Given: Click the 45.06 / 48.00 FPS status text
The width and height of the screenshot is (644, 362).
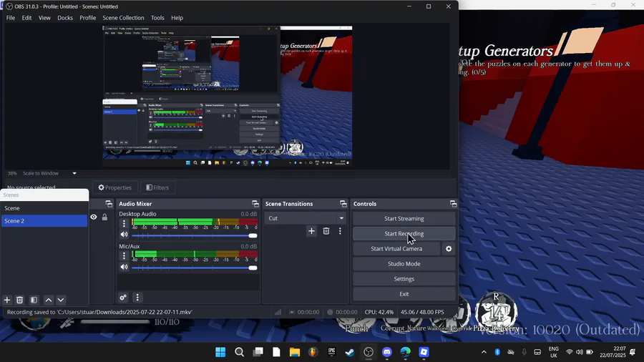Looking at the screenshot, I should click(x=422, y=312).
